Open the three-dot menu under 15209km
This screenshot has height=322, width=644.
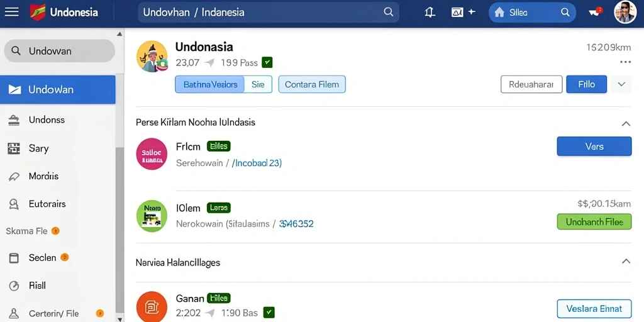626,62
